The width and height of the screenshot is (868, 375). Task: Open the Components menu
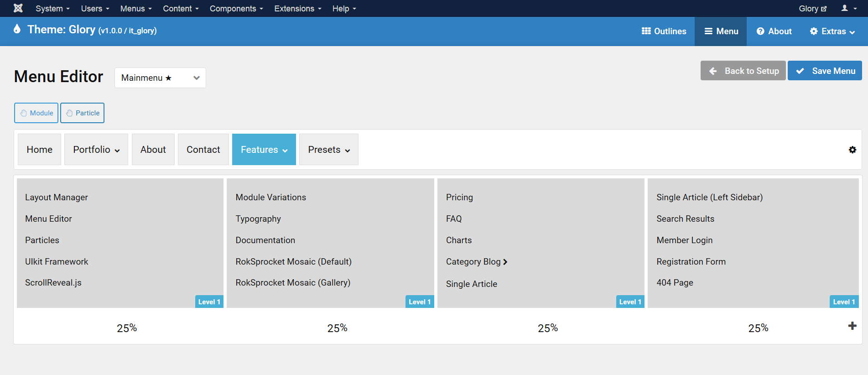click(x=236, y=9)
